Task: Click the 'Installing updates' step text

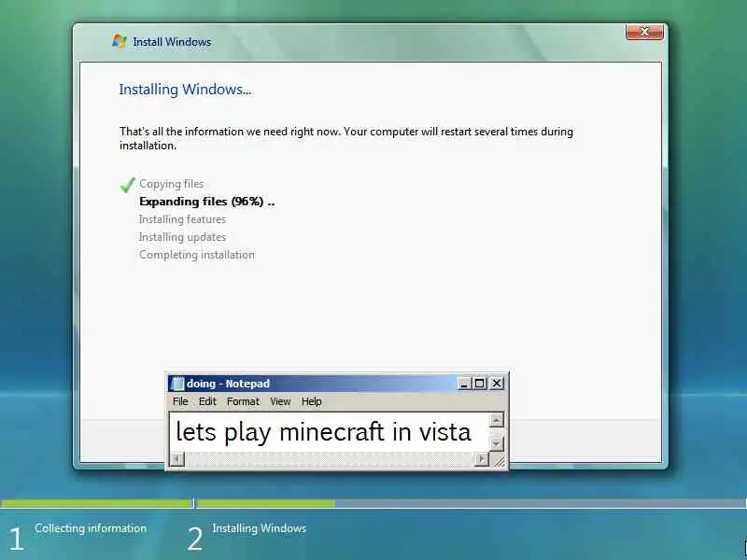Action: click(x=182, y=237)
